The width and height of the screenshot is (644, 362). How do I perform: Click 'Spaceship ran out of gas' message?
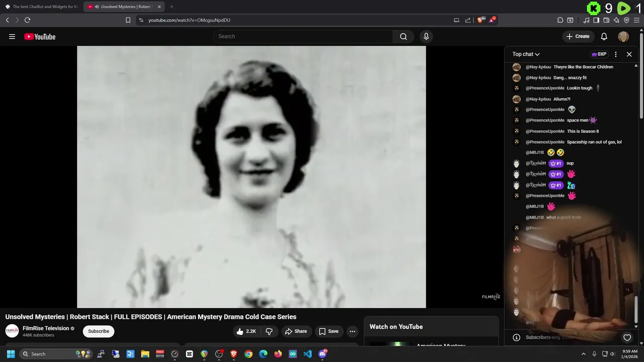pos(594,142)
